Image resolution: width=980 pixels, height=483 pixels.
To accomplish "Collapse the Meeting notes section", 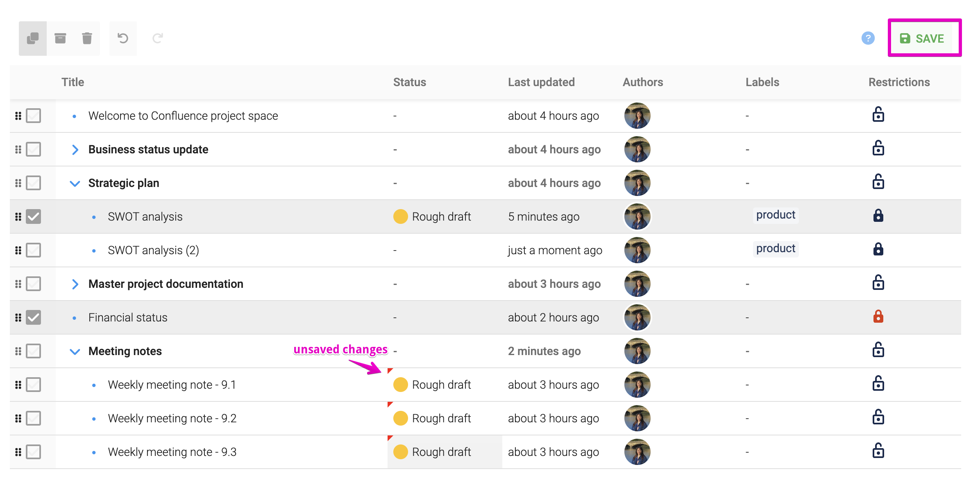I will coord(75,351).
